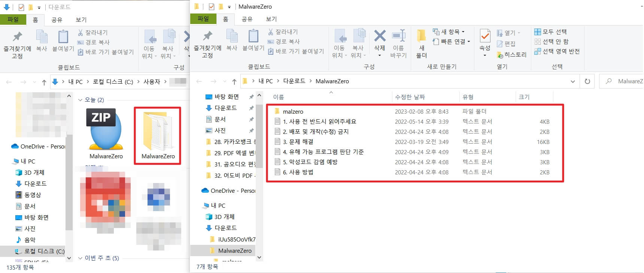Image resolution: width=644 pixels, height=273 pixels.
Task: Click 바탕 화면 in MalwareZero window sidebar
Action: pyautogui.click(x=227, y=97)
